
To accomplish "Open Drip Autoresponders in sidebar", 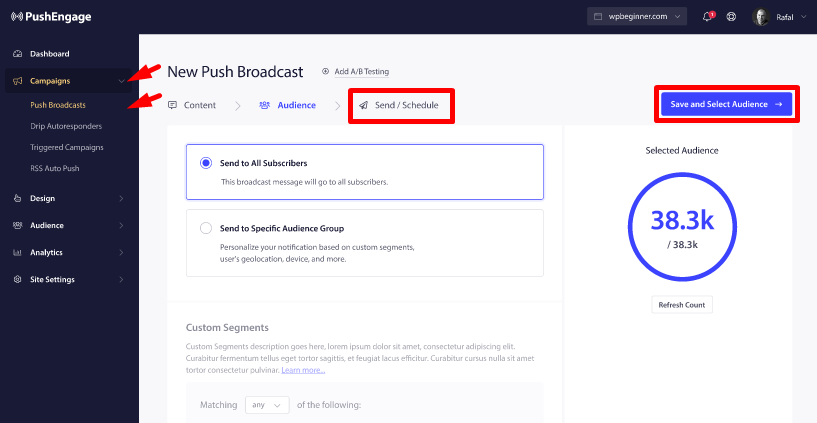I will click(66, 126).
